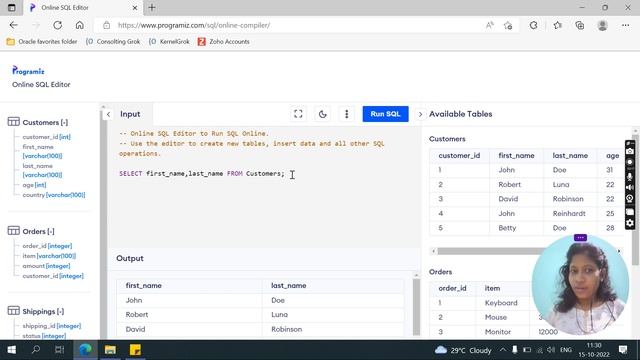Open Edge settings and more menu
Image resolution: width=640 pixels, height=360 pixels.
point(625,25)
